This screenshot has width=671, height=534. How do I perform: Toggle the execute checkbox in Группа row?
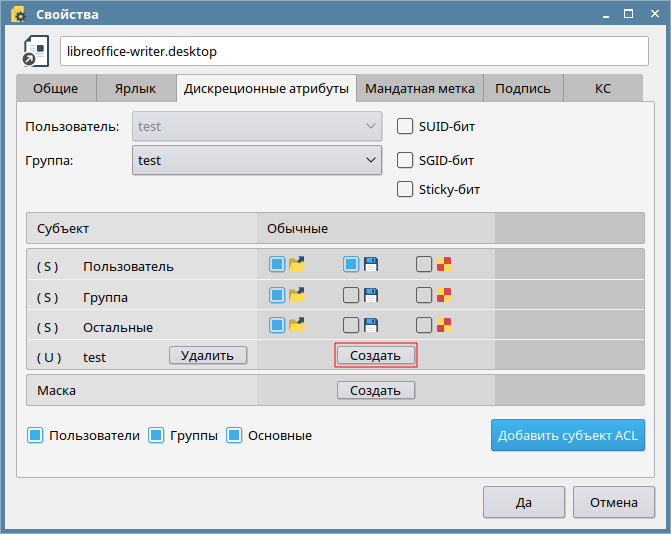coord(424,295)
